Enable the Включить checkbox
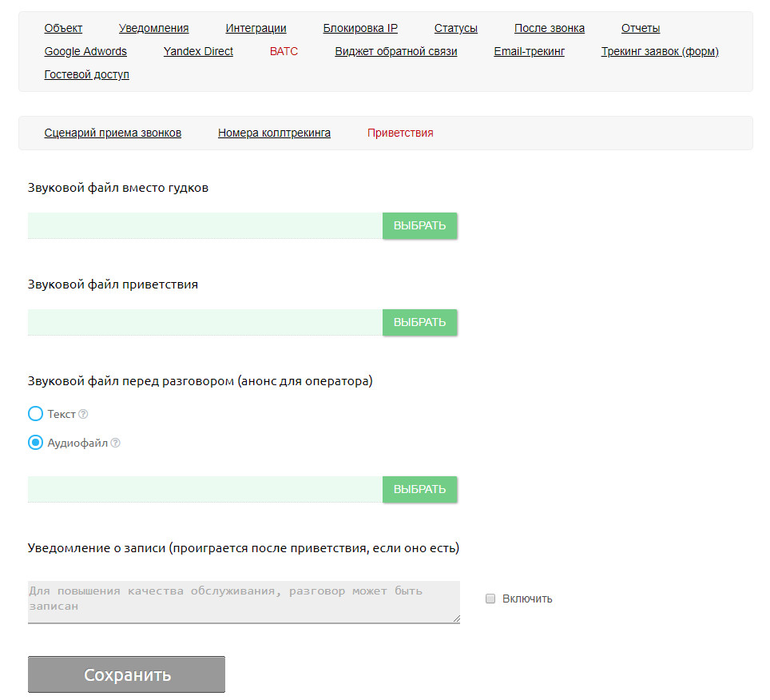Image resolution: width=770 pixels, height=700 pixels. [491, 599]
